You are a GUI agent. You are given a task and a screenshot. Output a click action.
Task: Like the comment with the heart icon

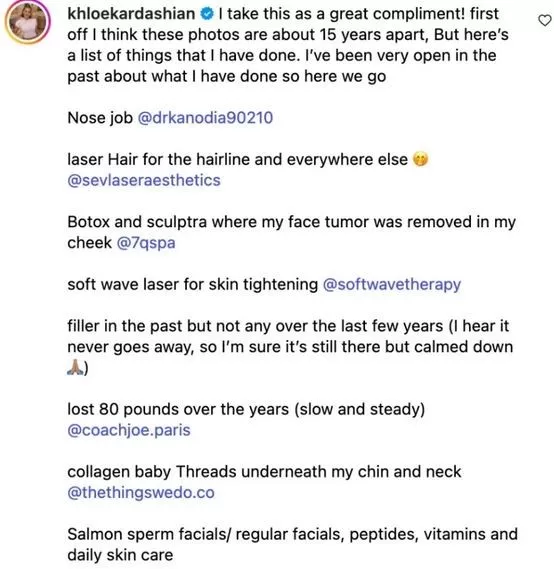pos(545,20)
